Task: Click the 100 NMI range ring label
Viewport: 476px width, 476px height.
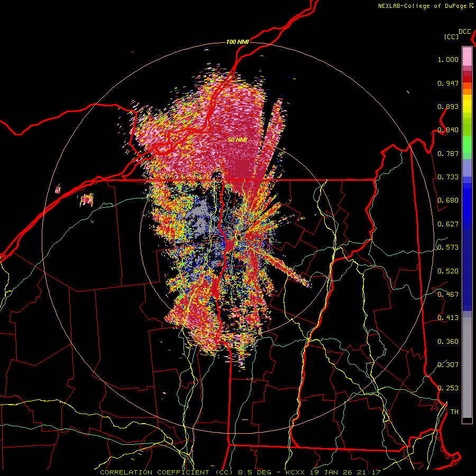Action: click(237, 42)
